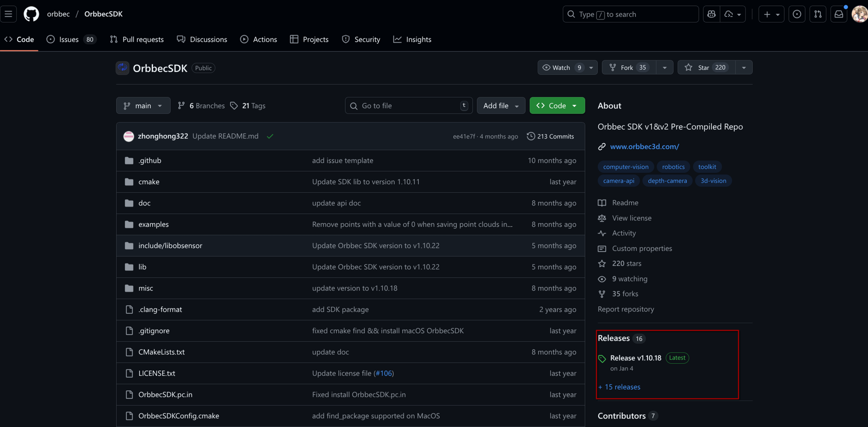Select the computer-vision topic tag
The height and width of the screenshot is (427, 868).
pyautogui.click(x=625, y=167)
